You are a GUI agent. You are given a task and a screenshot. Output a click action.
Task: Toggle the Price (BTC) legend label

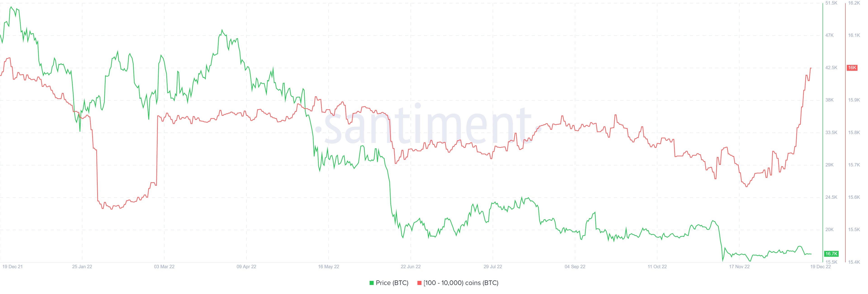(392, 283)
